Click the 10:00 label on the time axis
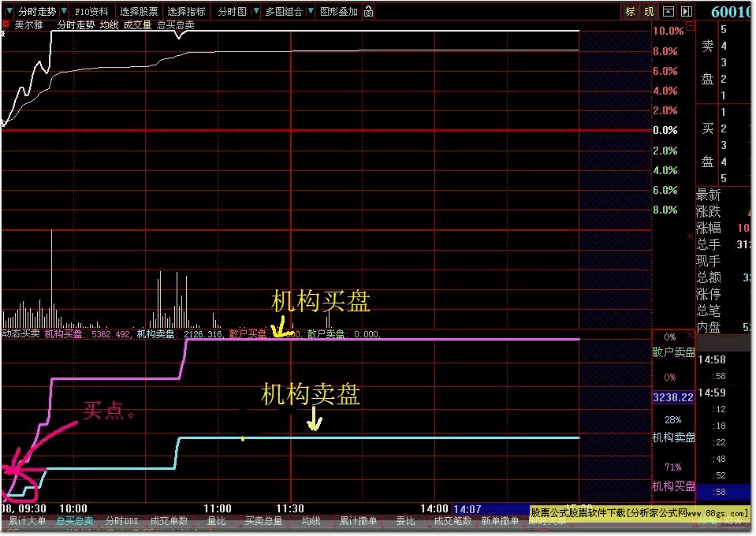 73,508
